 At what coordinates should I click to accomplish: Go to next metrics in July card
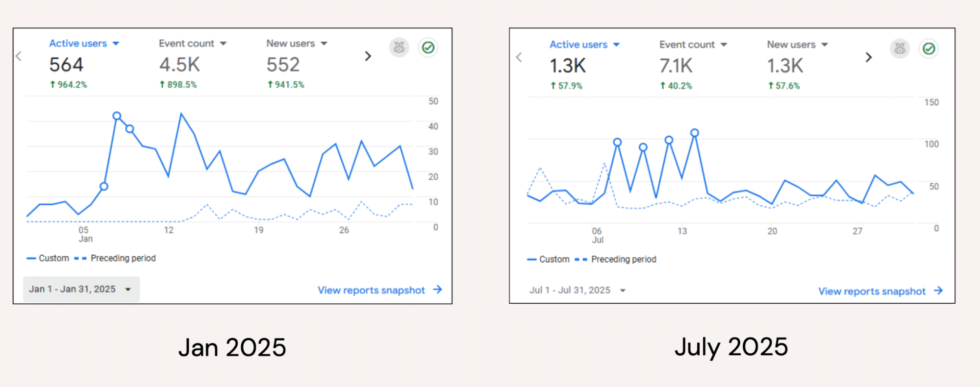tap(868, 57)
